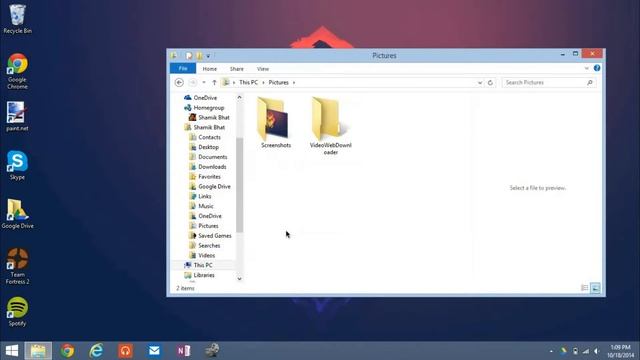The image size is (640, 360).
Task: Click the volume speaker tray icon
Action: click(597, 351)
